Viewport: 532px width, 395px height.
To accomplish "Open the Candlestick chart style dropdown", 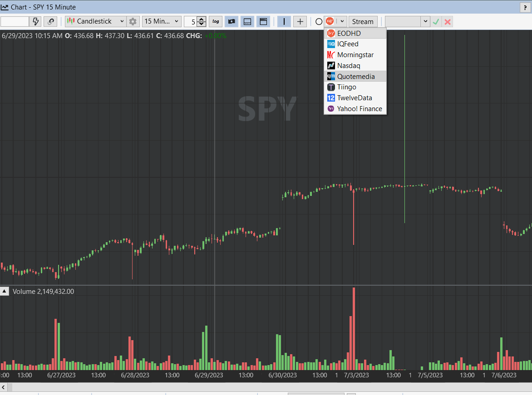I will (x=96, y=21).
